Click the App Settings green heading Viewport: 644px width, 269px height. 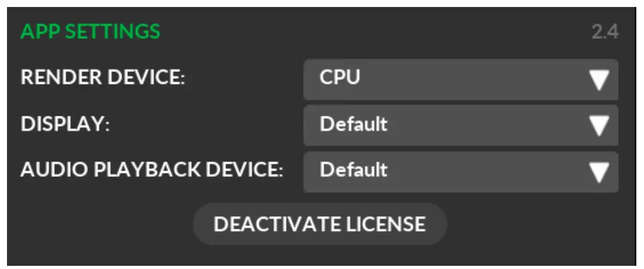click(90, 31)
